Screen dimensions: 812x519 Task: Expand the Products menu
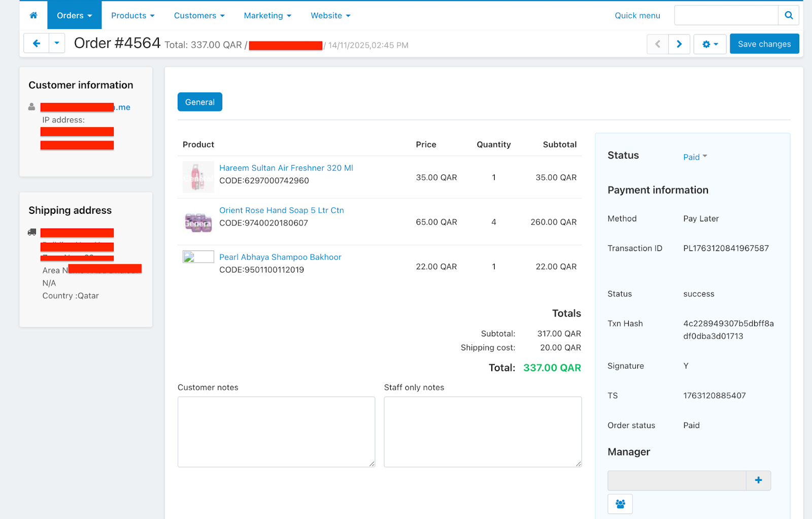[132, 15]
